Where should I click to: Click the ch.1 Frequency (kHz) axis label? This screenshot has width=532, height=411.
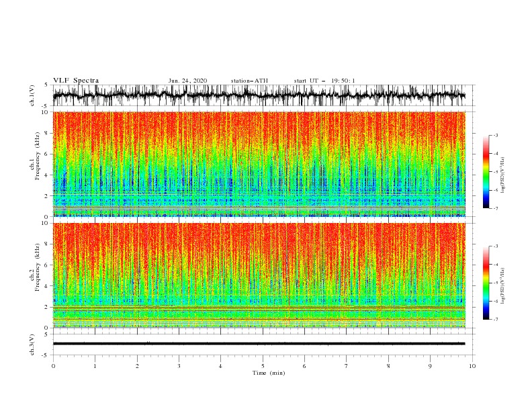pos(35,156)
